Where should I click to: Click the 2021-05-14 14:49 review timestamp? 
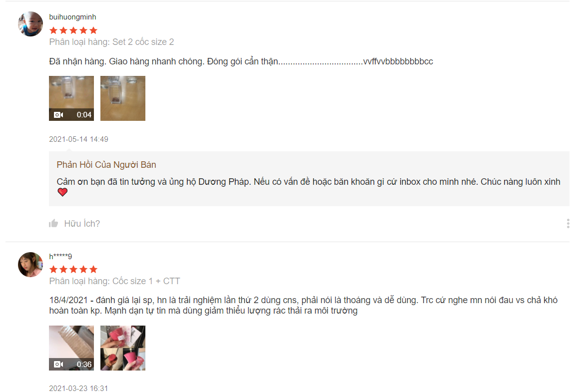pyautogui.click(x=78, y=139)
